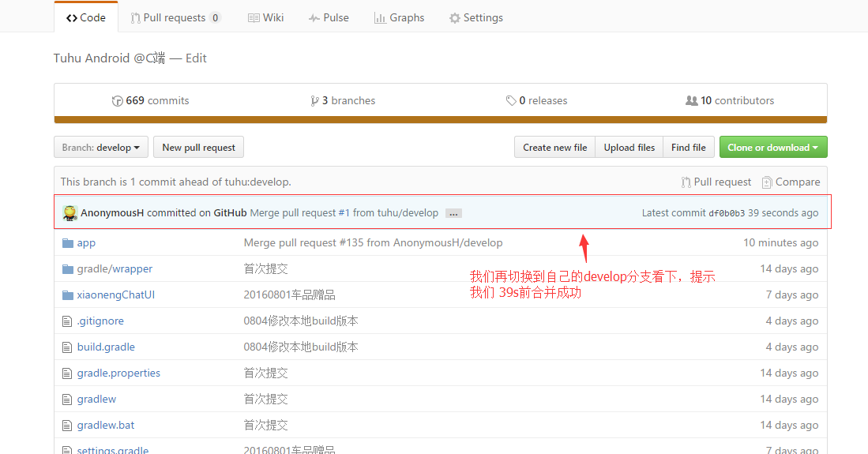This screenshot has width=868, height=454.
Task: Click the Edit description link
Action: 196,58
